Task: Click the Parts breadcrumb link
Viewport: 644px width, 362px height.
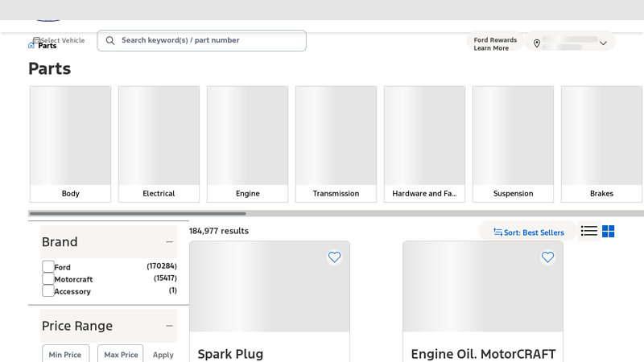Action: [47, 46]
